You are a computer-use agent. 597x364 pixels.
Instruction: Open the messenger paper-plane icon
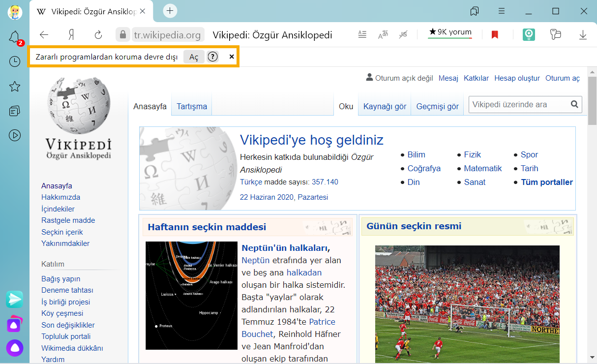click(15, 299)
